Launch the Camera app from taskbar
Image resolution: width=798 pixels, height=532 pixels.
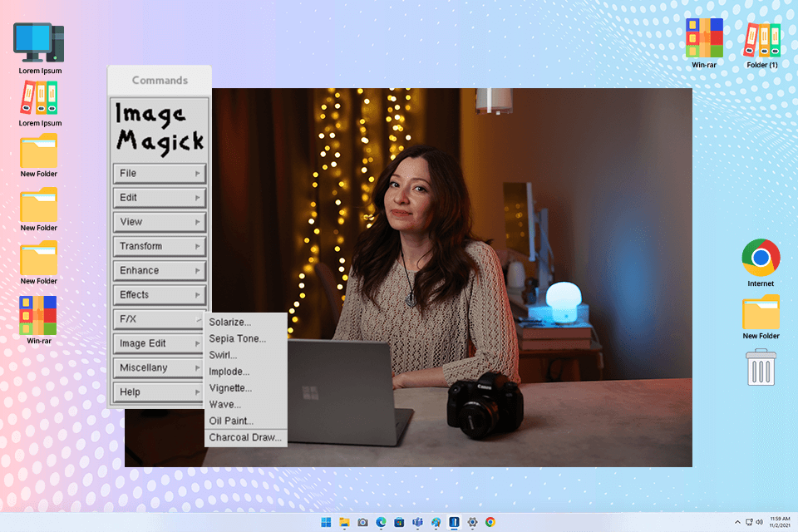click(x=362, y=522)
